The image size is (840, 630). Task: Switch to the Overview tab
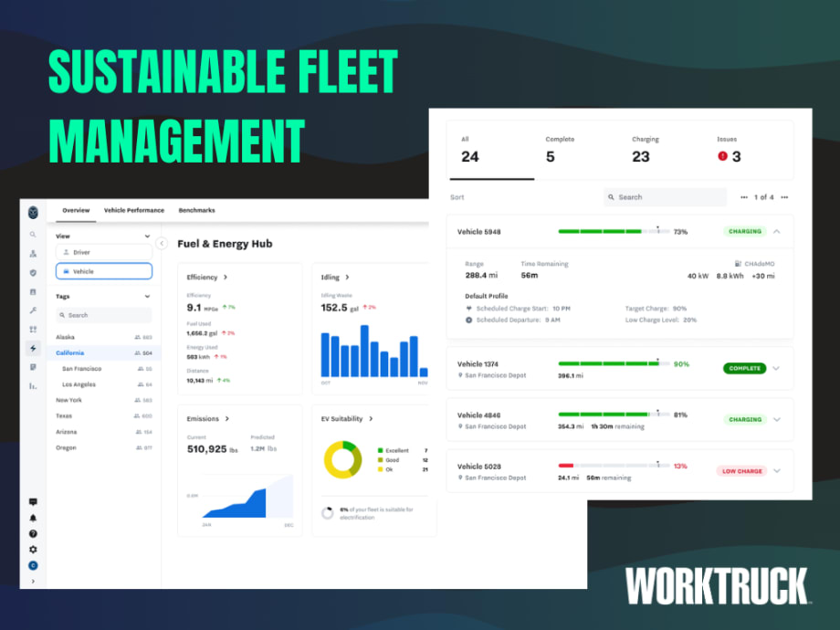(x=76, y=210)
